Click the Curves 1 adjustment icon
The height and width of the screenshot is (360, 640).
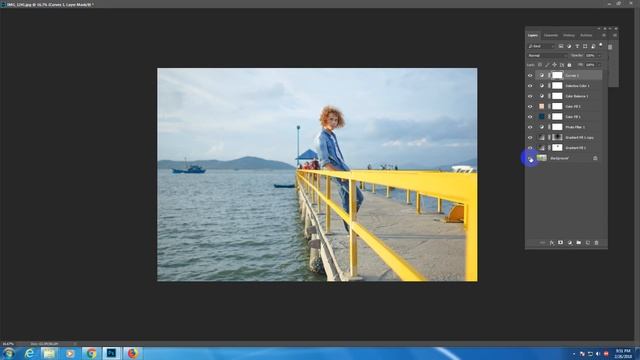point(542,76)
